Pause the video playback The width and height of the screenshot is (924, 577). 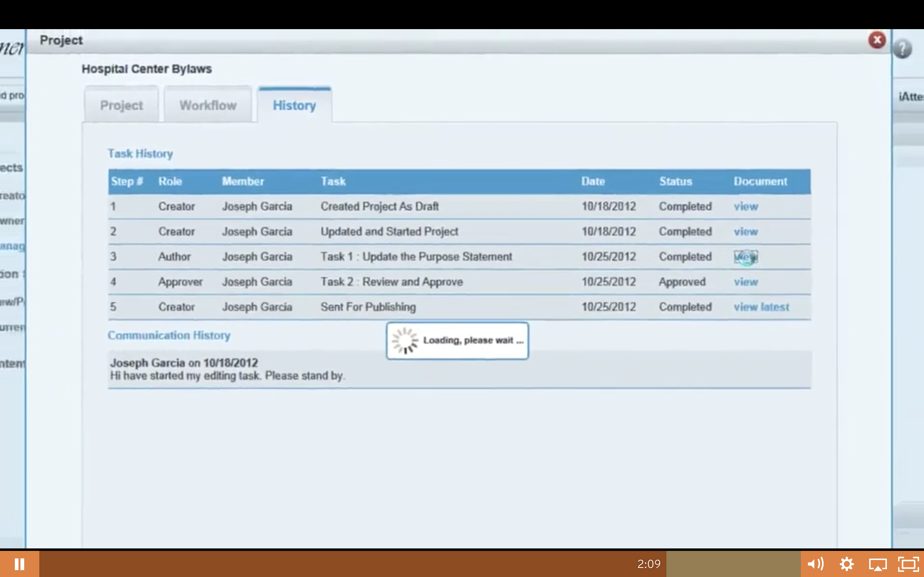click(x=19, y=564)
